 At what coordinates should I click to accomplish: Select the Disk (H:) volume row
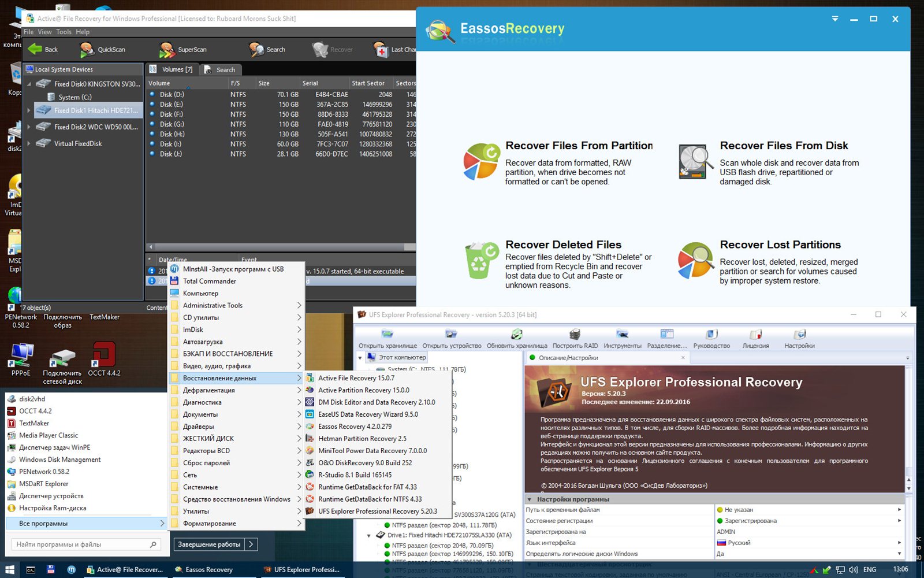[281, 134]
